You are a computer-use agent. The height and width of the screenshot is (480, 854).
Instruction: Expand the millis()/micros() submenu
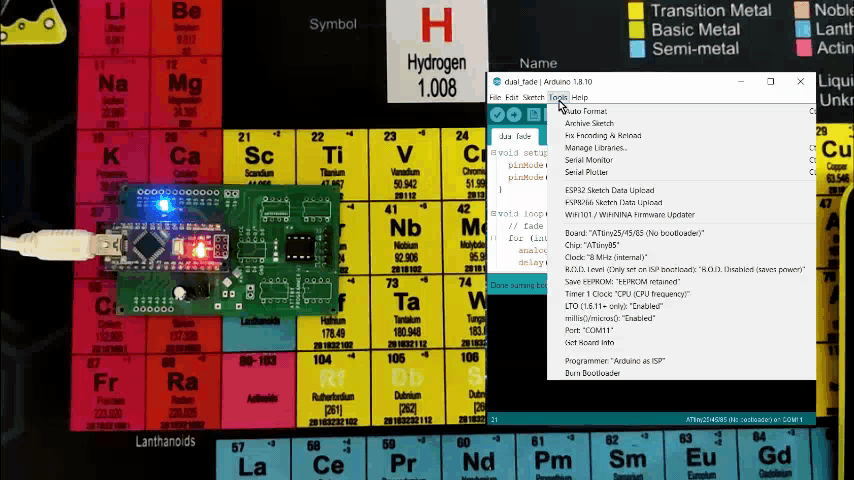(x=681, y=318)
